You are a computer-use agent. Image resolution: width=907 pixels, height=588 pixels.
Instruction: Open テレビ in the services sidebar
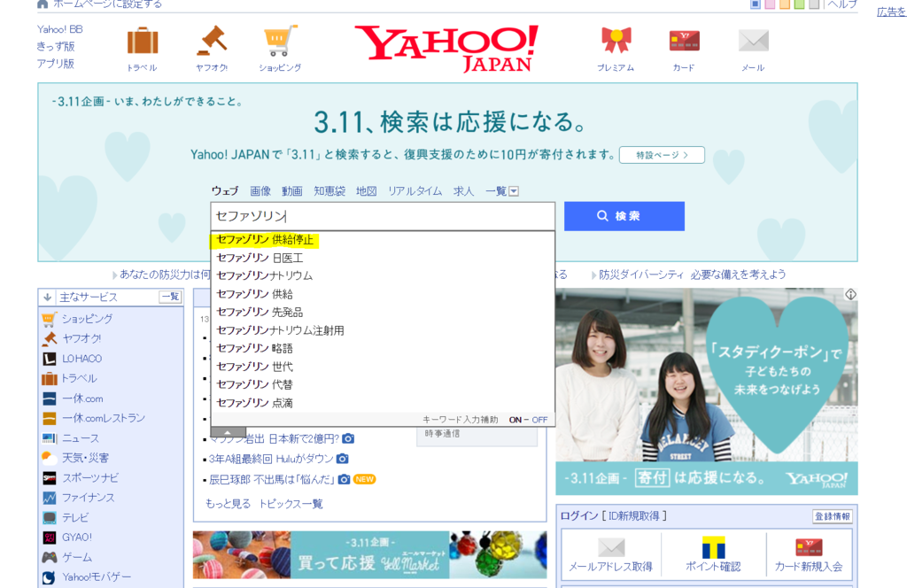click(75, 517)
